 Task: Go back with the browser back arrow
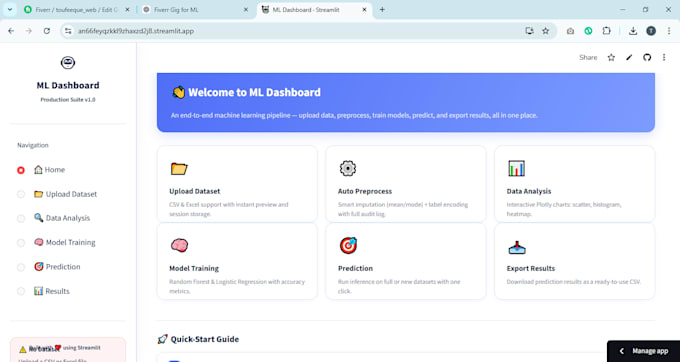click(11, 31)
